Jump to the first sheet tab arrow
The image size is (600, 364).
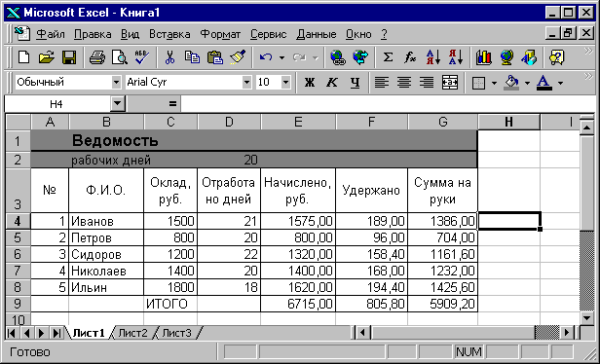pyautogui.click(x=12, y=333)
